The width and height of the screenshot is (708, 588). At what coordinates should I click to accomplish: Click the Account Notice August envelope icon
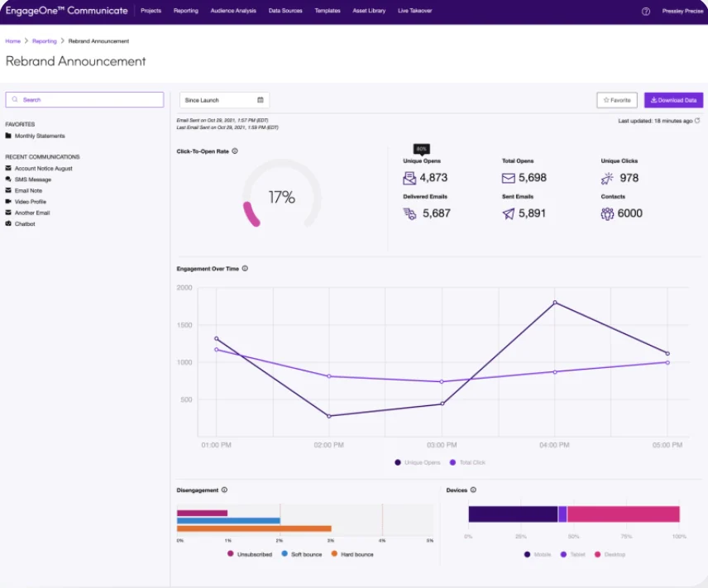[x=8, y=168]
